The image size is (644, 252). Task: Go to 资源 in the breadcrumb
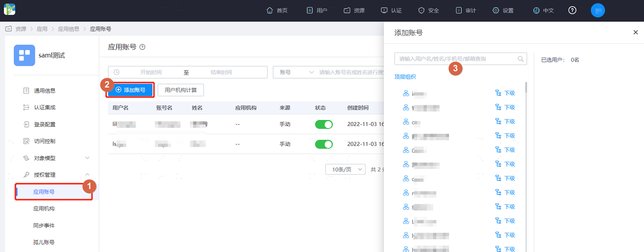21,29
